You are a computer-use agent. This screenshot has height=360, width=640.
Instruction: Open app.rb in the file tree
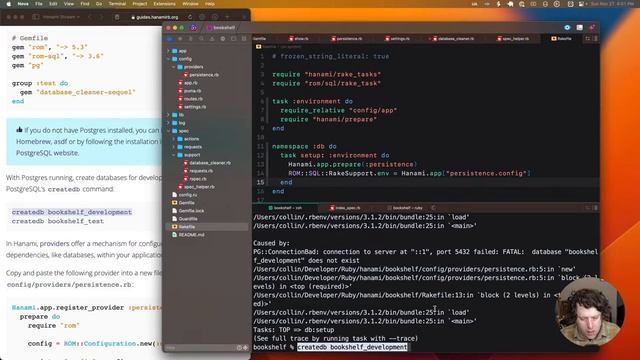click(188, 83)
